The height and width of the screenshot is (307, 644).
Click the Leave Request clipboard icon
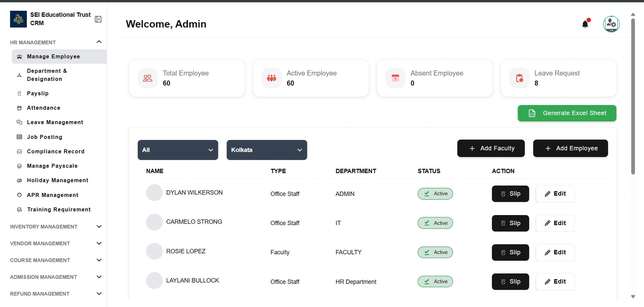coord(519,78)
